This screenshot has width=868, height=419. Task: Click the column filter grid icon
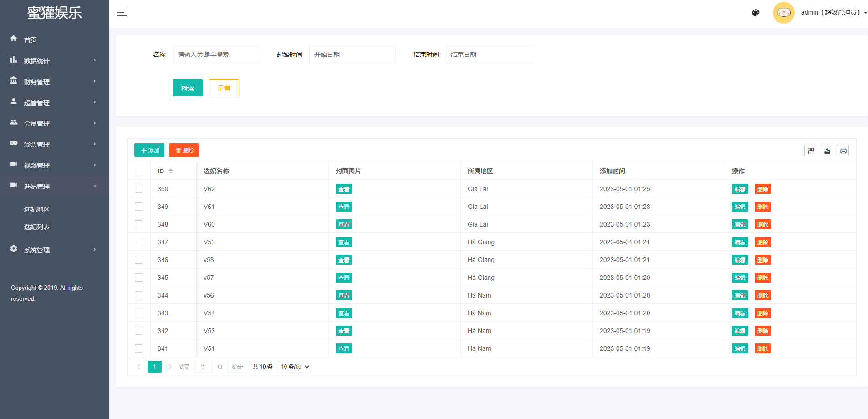point(810,151)
